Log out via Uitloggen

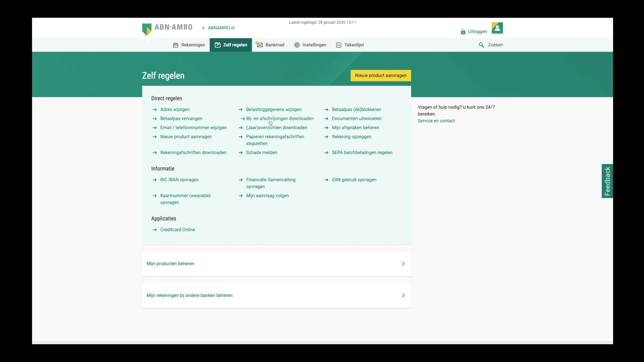pos(476,32)
